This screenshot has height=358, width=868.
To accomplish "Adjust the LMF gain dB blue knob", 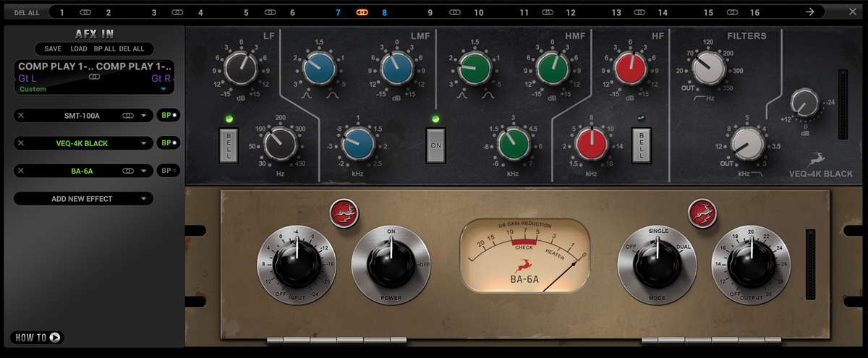I will 396,68.
